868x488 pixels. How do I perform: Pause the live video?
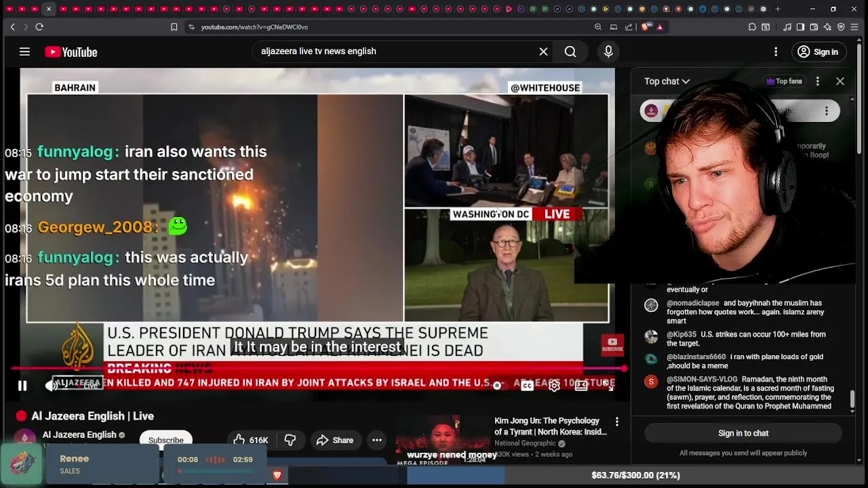pos(22,386)
